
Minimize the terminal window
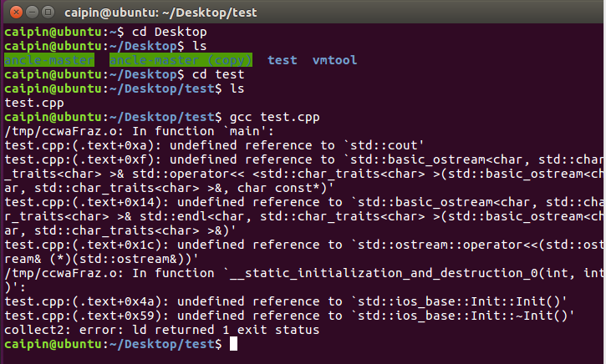32,13
